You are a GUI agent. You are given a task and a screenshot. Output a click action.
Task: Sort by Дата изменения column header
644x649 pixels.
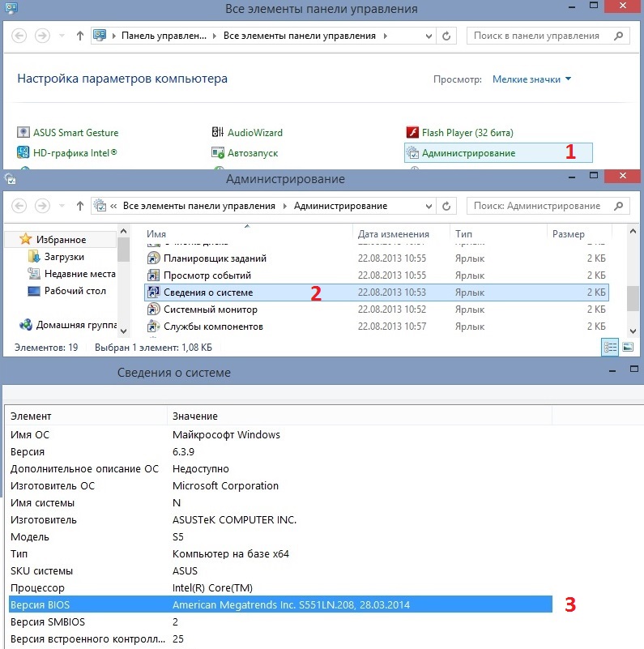coord(401,234)
